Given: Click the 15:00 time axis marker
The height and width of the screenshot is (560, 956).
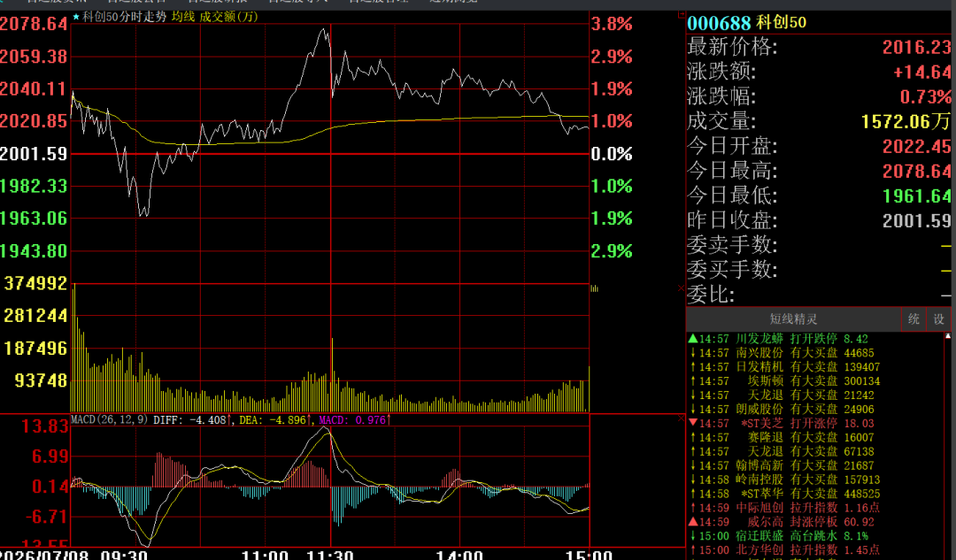Looking at the screenshot, I should tap(589, 555).
